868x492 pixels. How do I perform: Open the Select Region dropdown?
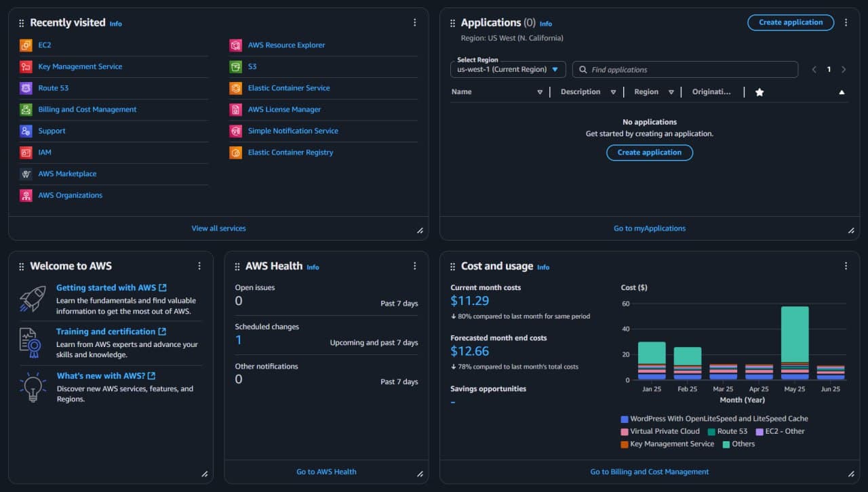click(x=508, y=69)
